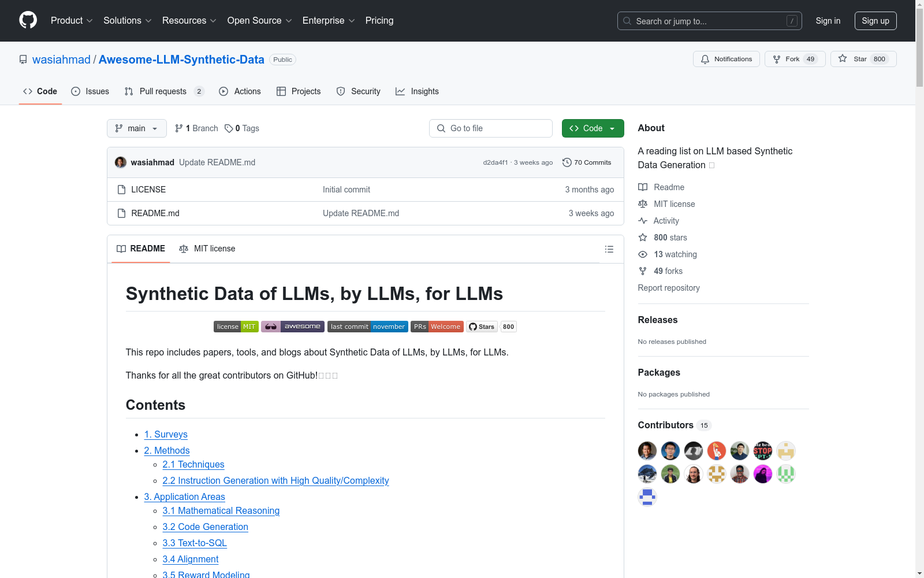The height and width of the screenshot is (578, 924).
Task: Click the Report repository link
Action: (669, 288)
